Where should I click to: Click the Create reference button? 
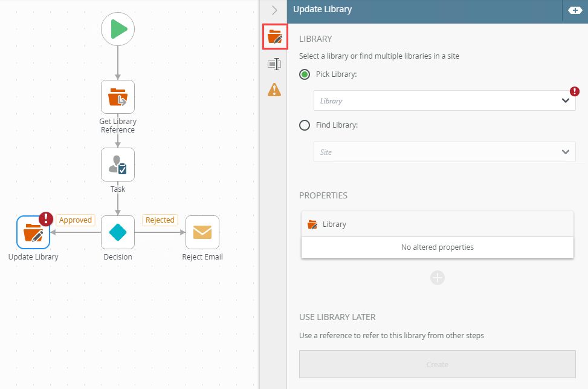point(438,364)
